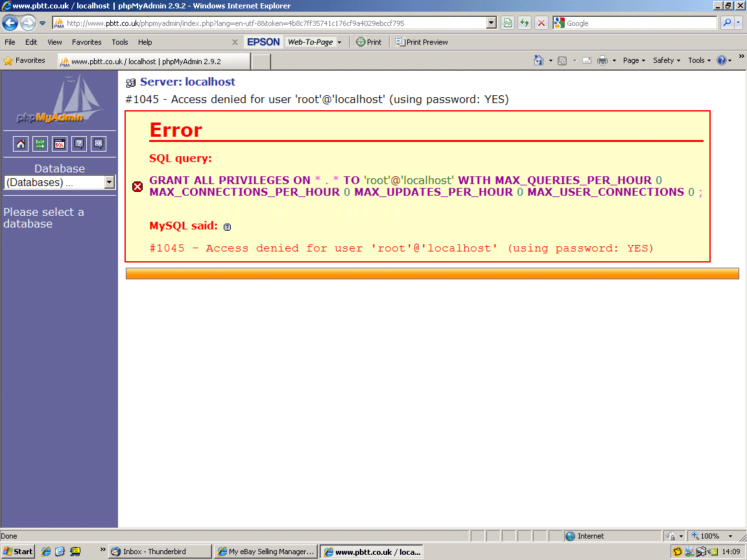Select the www.pbtt.co.uk phpMyAdmin browser tab
747x560 pixels.
(154, 62)
